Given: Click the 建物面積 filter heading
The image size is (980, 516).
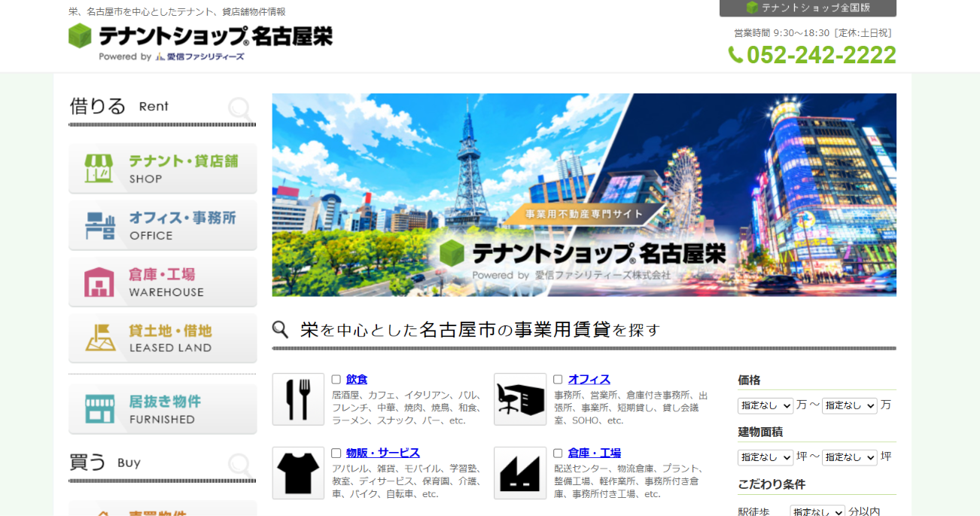Looking at the screenshot, I should (760, 432).
